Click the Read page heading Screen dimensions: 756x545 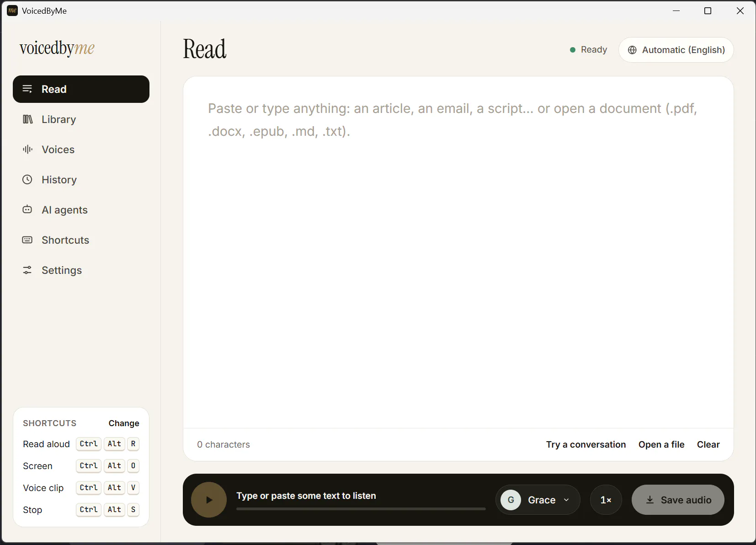pos(205,49)
